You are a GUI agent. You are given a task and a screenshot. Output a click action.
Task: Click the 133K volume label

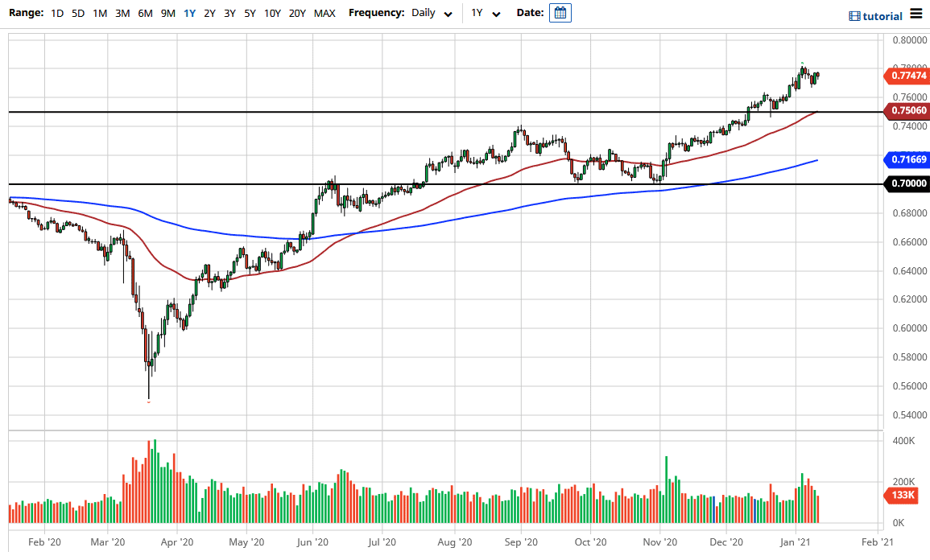pyautogui.click(x=902, y=496)
